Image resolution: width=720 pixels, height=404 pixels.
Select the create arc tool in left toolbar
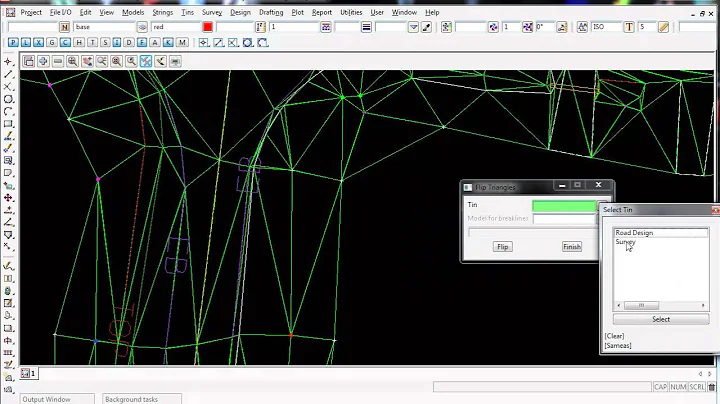[8, 111]
